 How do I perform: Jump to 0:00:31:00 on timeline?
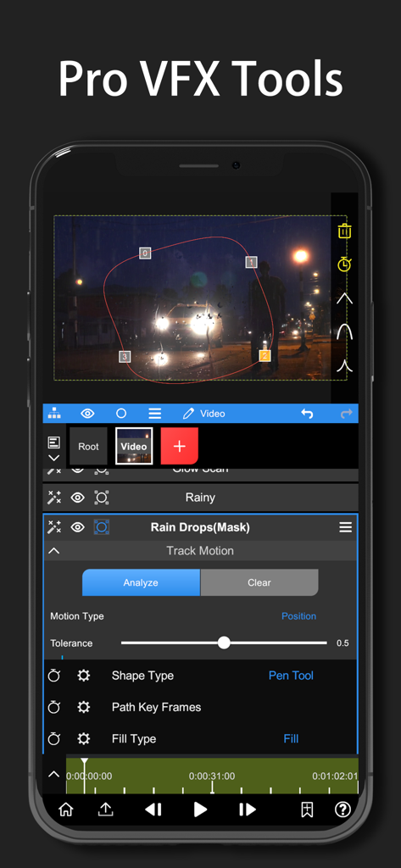(212, 776)
